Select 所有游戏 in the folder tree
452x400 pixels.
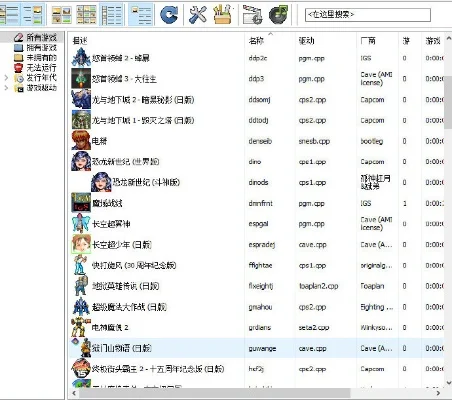click(41, 37)
